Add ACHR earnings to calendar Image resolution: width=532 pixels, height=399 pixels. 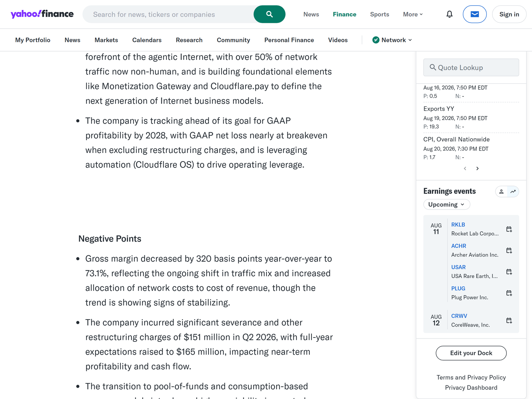click(x=509, y=250)
